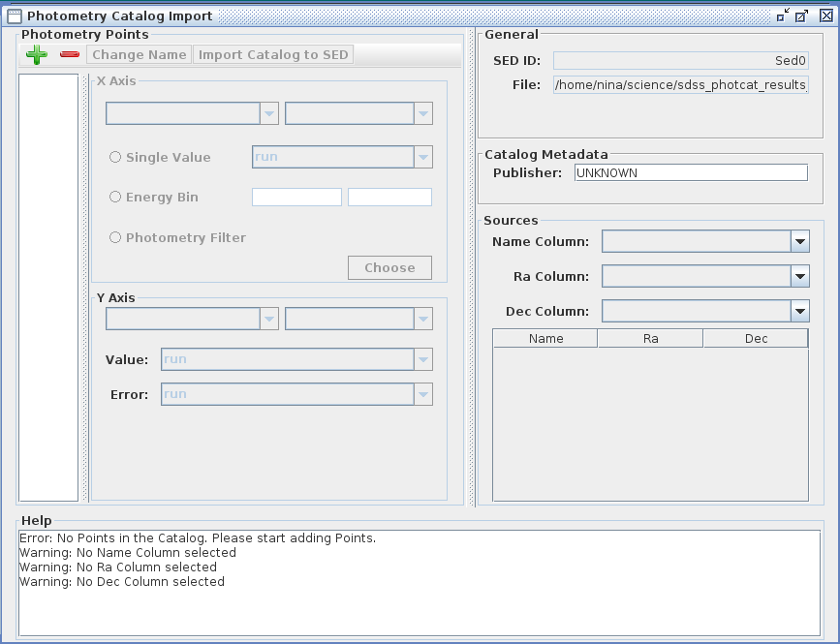The height and width of the screenshot is (644, 840).
Task: Add a new photometry point with green plus
Action: [x=37, y=54]
